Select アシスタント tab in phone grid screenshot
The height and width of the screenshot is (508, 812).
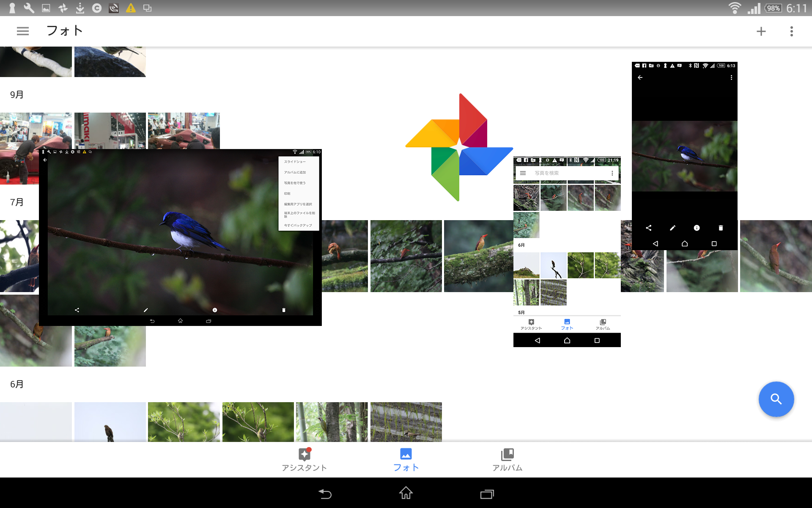coord(531,325)
